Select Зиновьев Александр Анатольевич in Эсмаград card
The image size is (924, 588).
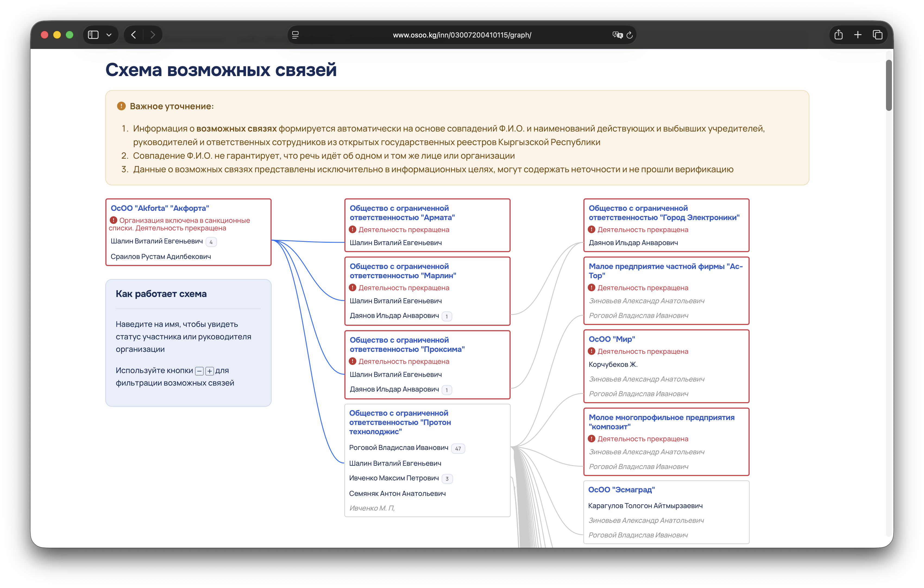646,520
